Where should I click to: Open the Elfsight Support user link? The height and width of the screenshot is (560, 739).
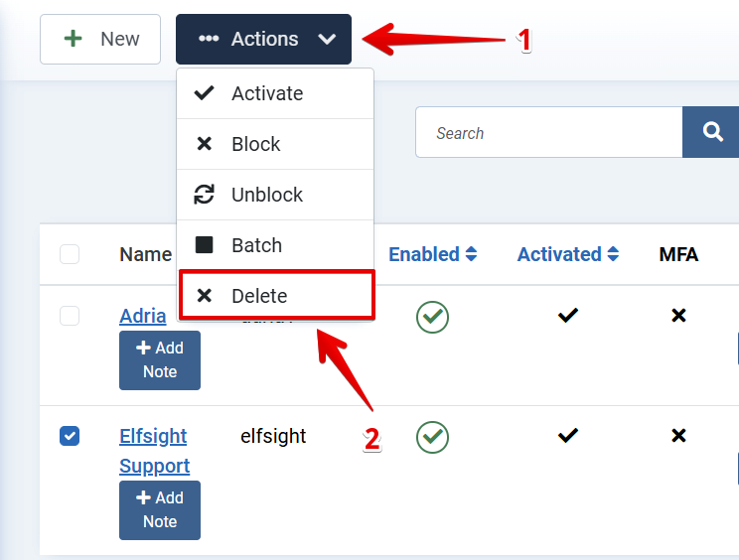pyautogui.click(x=154, y=451)
